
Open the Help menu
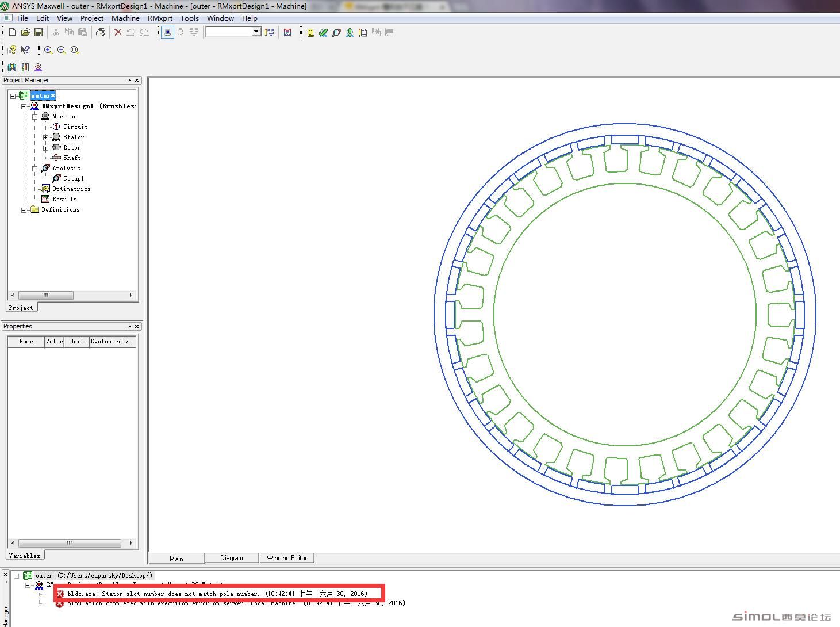click(x=250, y=18)
